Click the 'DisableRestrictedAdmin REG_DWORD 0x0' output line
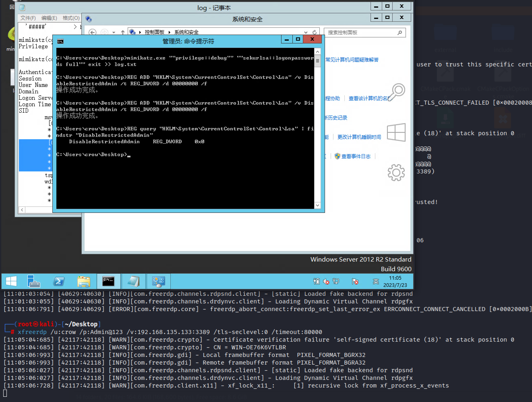Viewport: 532px width, 402px height. pos(137,141)
